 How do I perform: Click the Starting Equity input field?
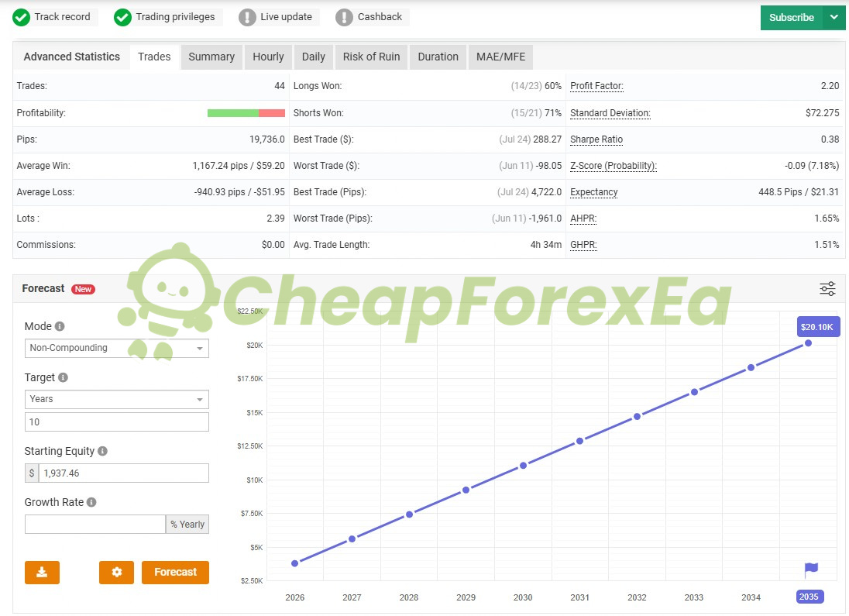tap(123, 473)
